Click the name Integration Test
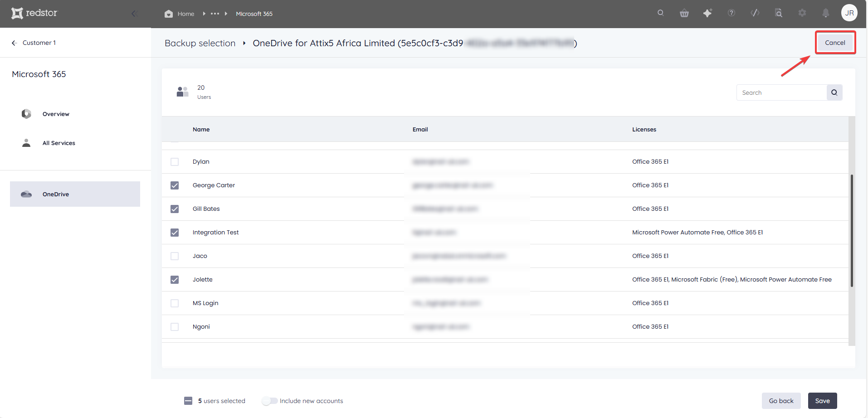Image resolution: width=868 pixels, height=418 pixels. 215,232
